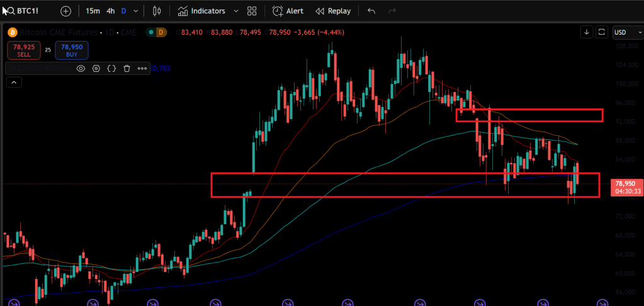The height and width of the screenshot is (306, 644).
Task: Start bar Replay mode
Action: click(x=333, y=11)
